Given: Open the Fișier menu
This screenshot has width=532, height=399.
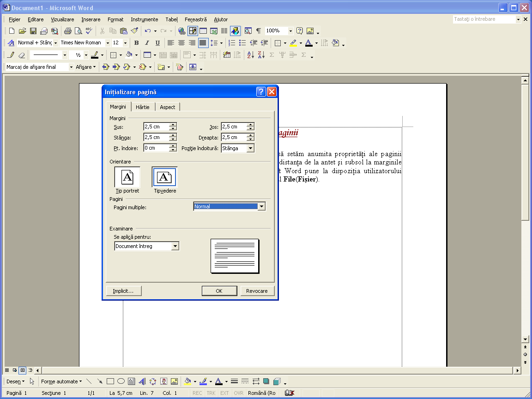Looking at the screenshot, I should [x=15, y=19].
